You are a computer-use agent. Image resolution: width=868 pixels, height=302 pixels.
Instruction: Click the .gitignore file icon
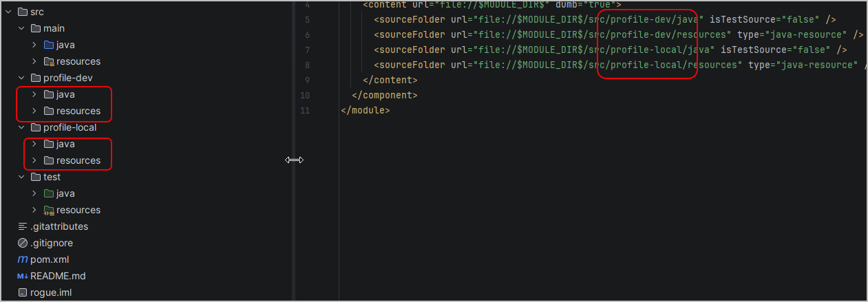point(23,243)
